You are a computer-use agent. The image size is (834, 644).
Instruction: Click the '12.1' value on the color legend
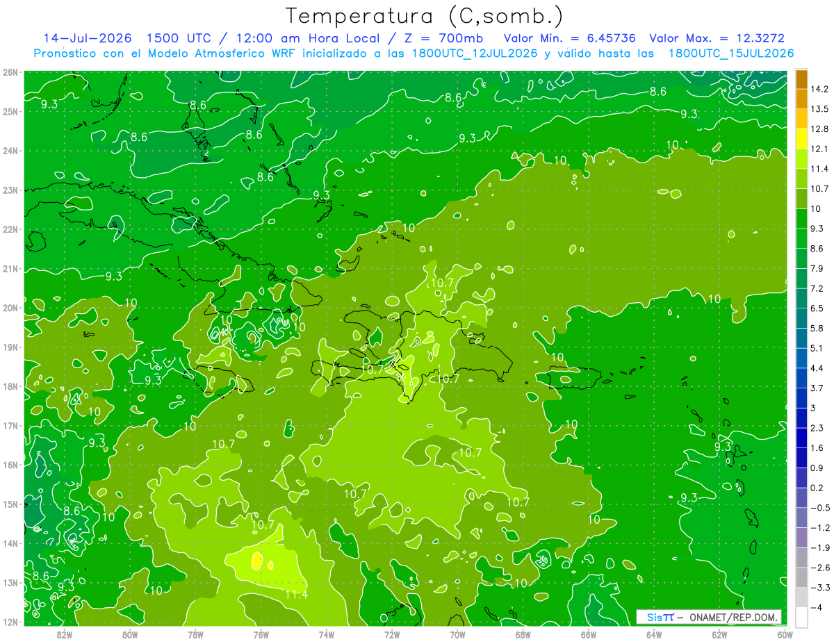pos(820,149)
